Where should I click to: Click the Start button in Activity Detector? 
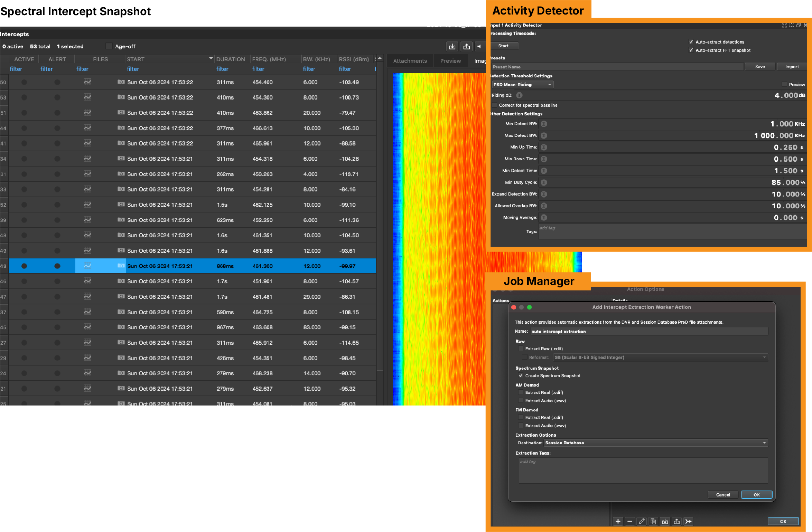[503, 46]
